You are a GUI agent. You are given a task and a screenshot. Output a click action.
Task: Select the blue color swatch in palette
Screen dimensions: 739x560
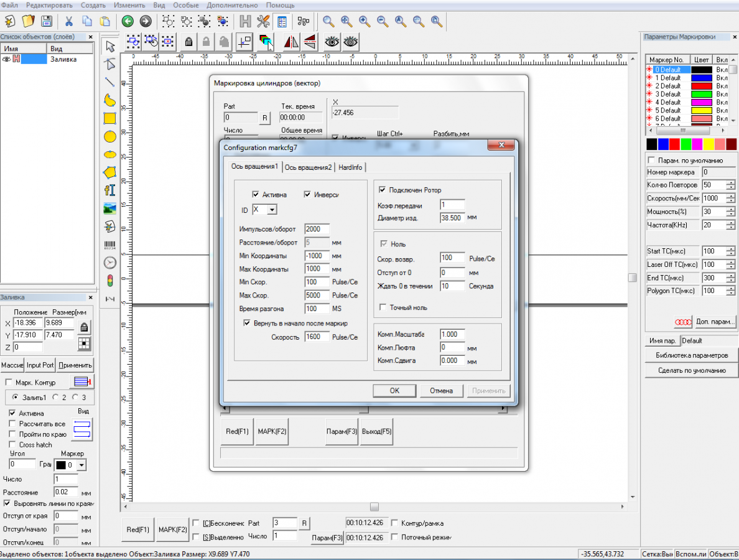point(663,144)
